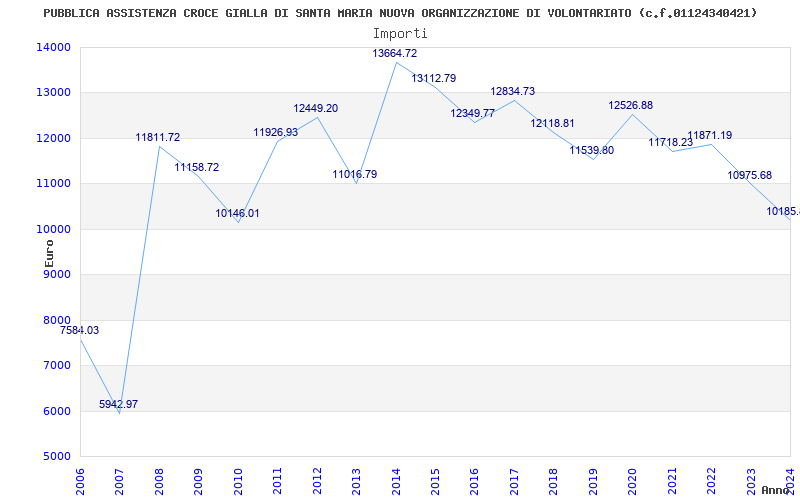Screen dimensions: 800x500
Task: Click x-axis year label 2016
Action: tap(474, 481)
